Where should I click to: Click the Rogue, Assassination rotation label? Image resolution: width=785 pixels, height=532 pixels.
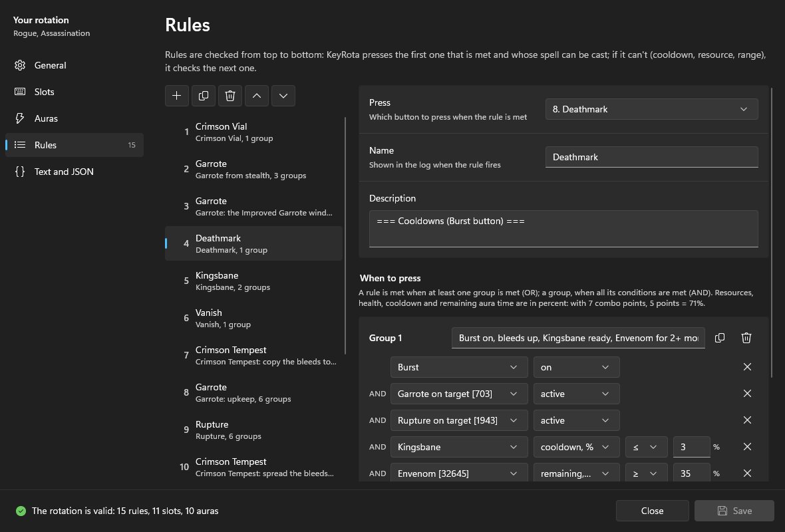(x=52, y=33)
